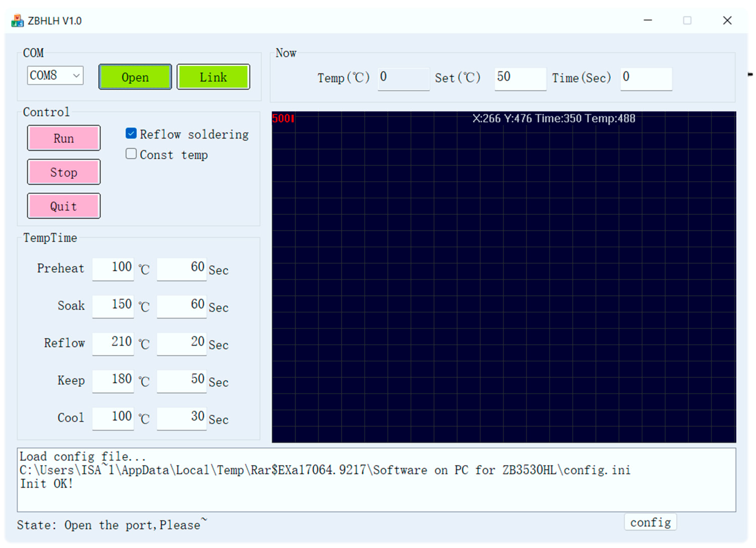Start the process with Run button
The height and width of the screenshot is (548, 756).
64,138
